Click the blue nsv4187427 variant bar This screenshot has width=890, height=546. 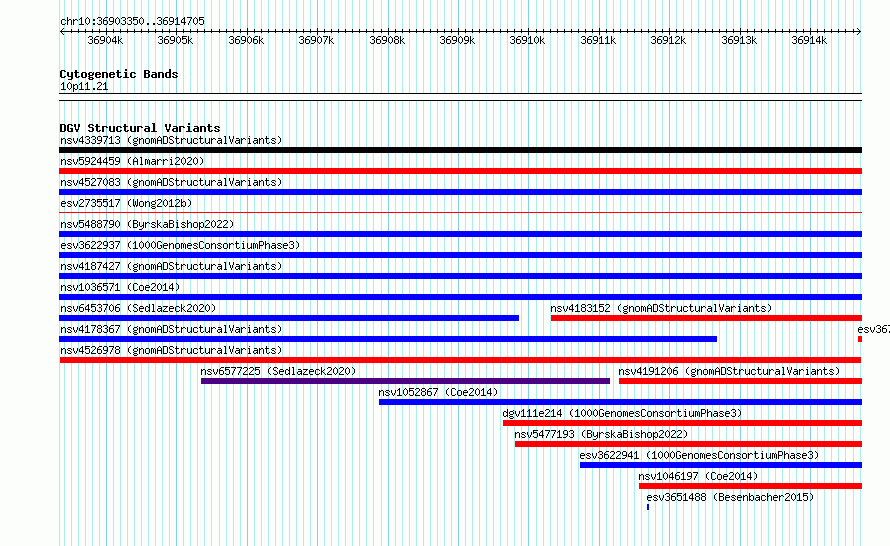460,276
